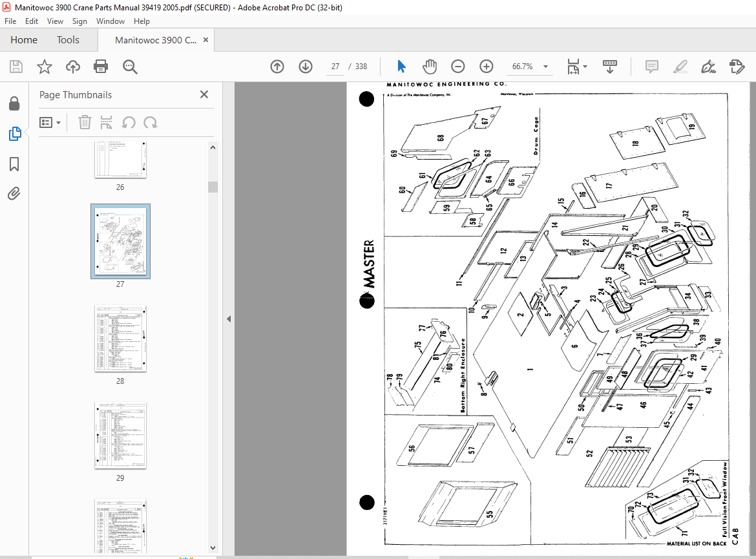Close the Manitowoc 3900 document tab
This screenshot has height=559, width=756.
click(206, 40)
